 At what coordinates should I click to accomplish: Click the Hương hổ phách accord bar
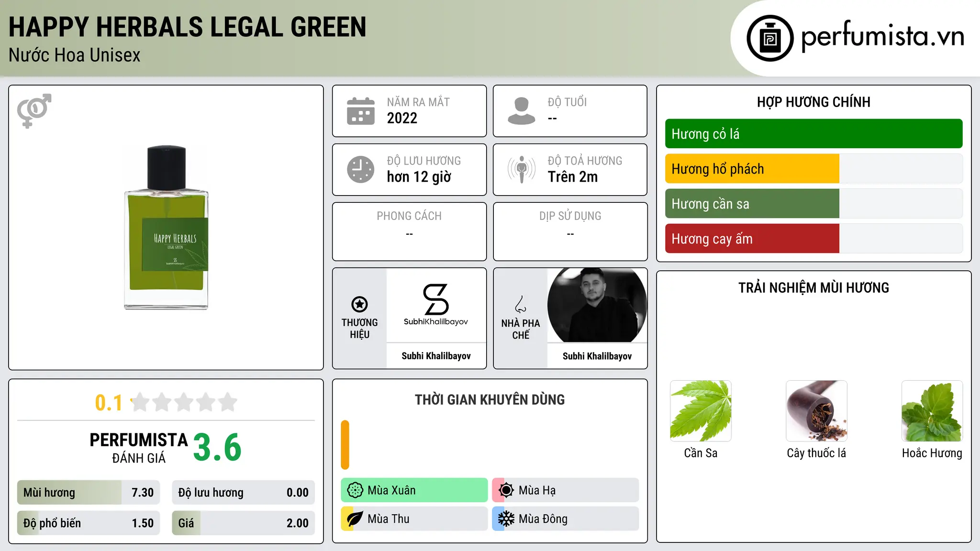[x=813, y=169]
